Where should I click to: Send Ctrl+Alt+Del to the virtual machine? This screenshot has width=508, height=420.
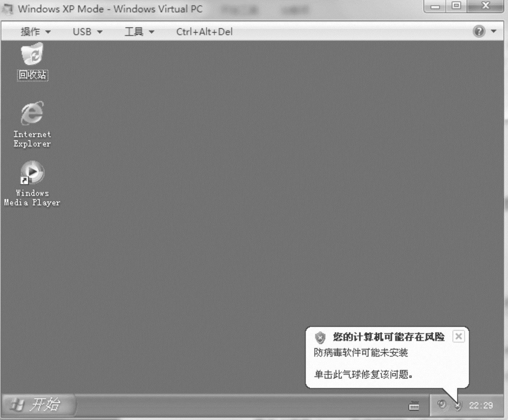pyautogui.click(x=204, y=32)
